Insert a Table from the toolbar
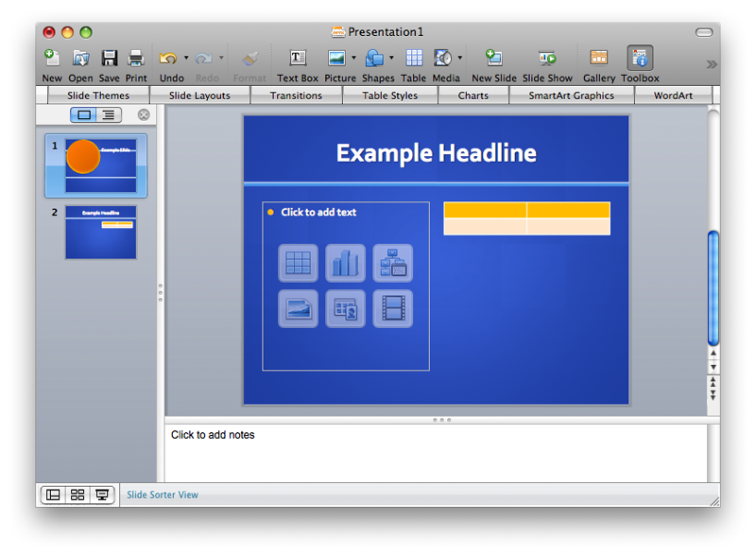The width and height of the screenshot is (756, 556). coord(414,58)
